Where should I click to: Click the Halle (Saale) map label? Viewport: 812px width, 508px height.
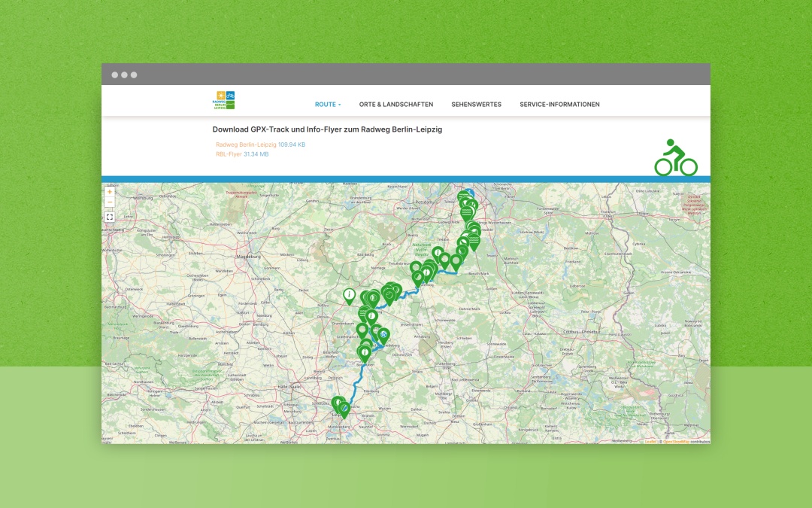tap(289, 386)
